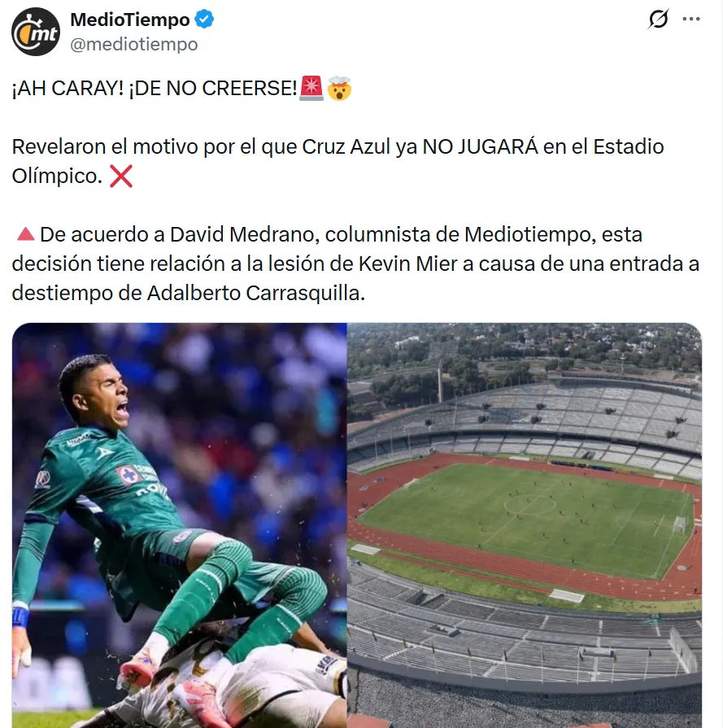Viewport: 723px width, 728px height.
Task: Click the blue verified badge
Action: tap(204, 20)
